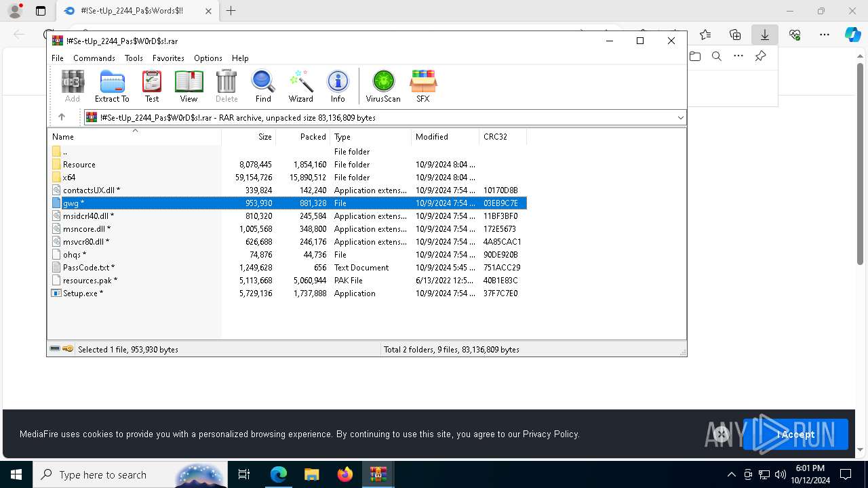This screenshot has height=488, width=868.
Task: Open browser Favorites star icon
Action: coord(705,35)
